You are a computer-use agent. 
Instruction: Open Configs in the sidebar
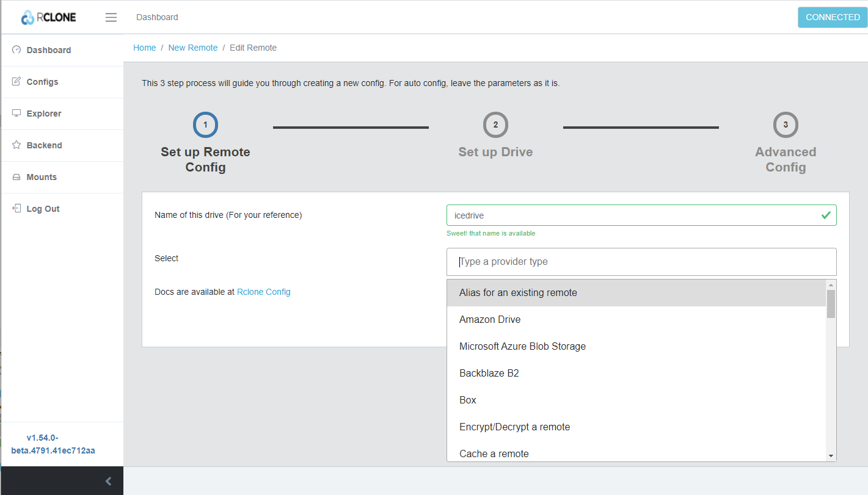tap(62, 82)
